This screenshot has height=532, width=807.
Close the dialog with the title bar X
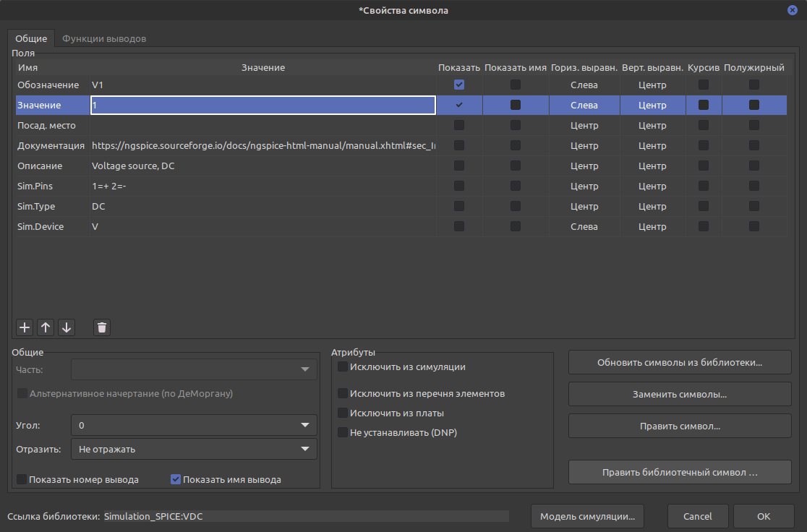793,10
